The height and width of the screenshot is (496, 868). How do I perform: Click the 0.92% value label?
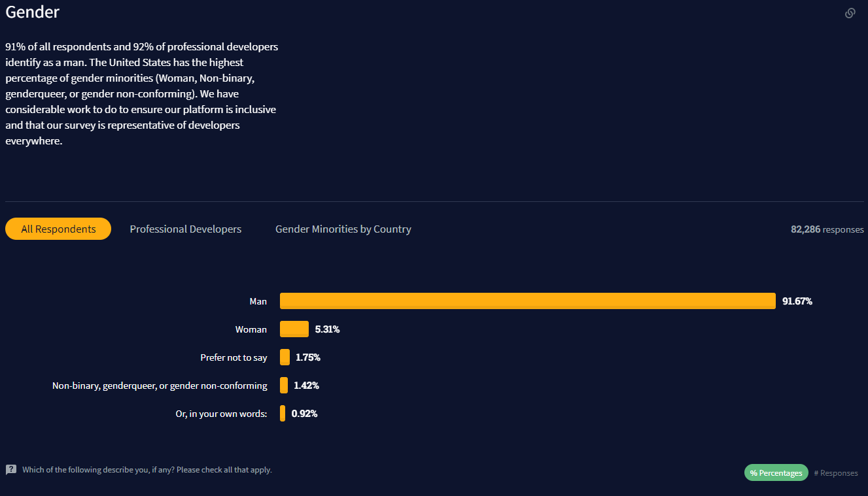tap(304, 414)
